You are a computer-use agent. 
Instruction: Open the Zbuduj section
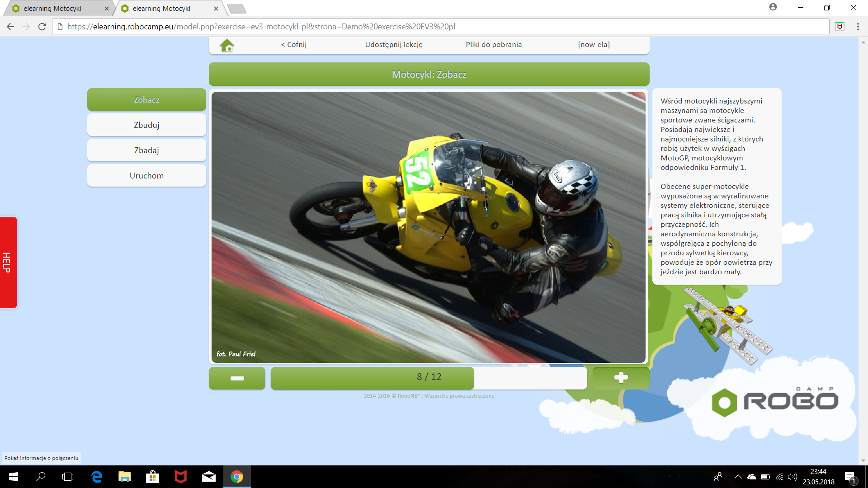[x=146, y=125]
